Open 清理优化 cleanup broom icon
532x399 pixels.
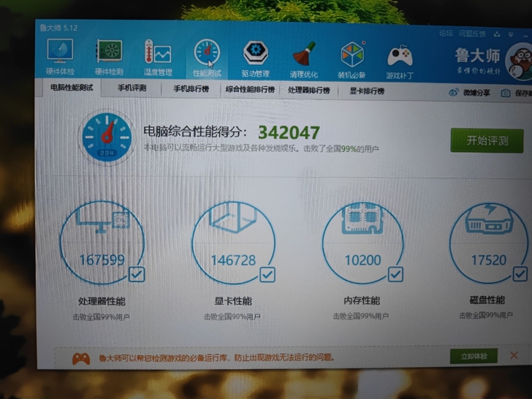tap(304, 60)
